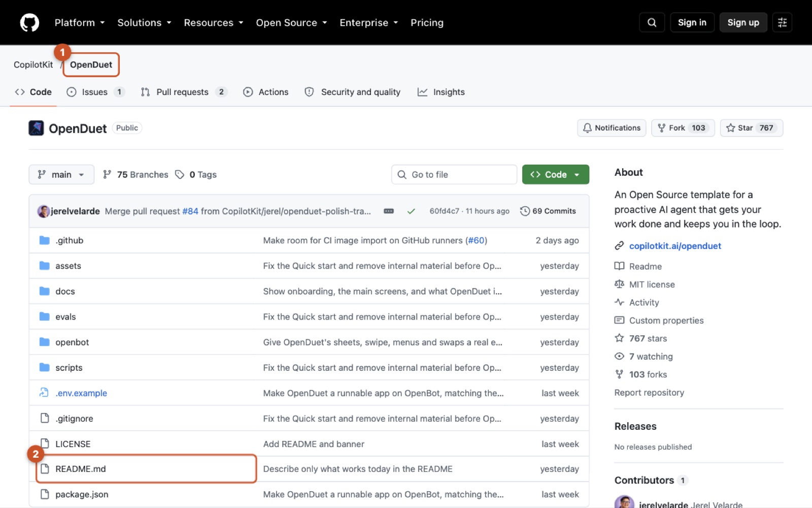Screen dimensions: 812x508
Task: Click the Sign up button
Action: tap(743, 22)
